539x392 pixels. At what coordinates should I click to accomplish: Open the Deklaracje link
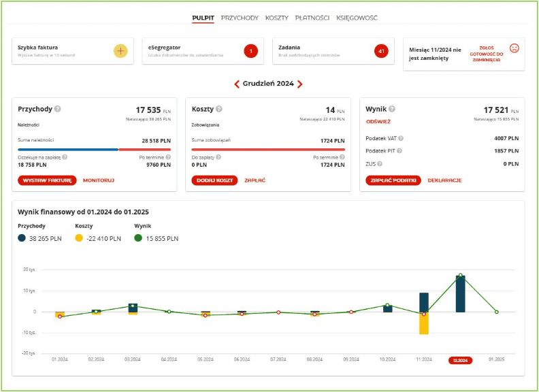pyautogui.click(x=444, y=180)
